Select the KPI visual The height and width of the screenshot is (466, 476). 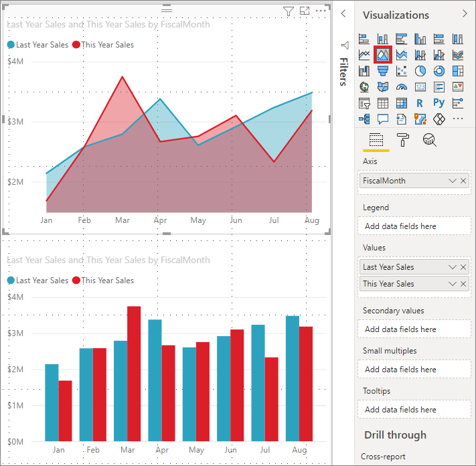458,87
